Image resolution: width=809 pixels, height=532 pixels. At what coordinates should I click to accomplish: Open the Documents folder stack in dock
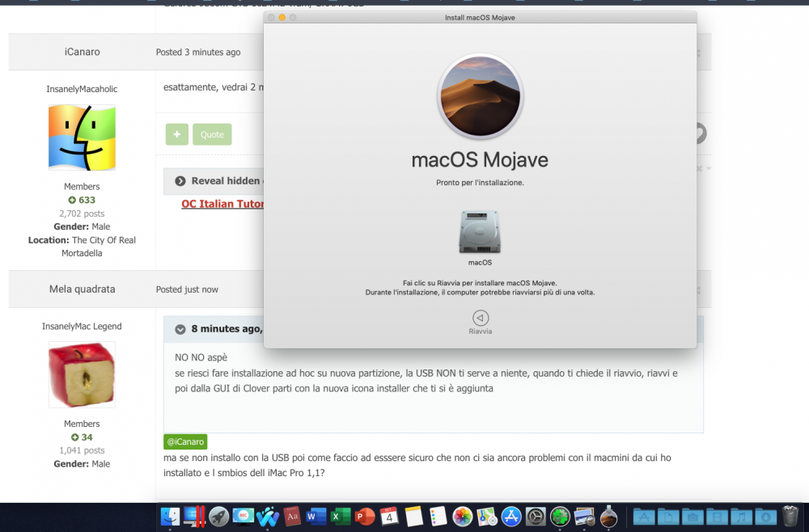[667, 516]
